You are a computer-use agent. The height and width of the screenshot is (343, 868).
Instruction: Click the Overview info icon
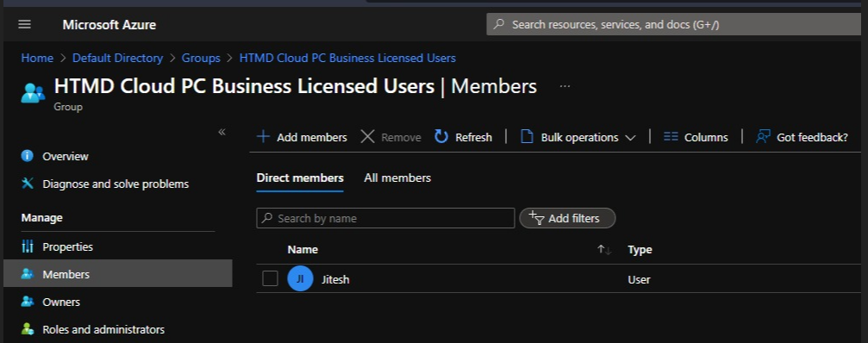[x=27, y=156]
